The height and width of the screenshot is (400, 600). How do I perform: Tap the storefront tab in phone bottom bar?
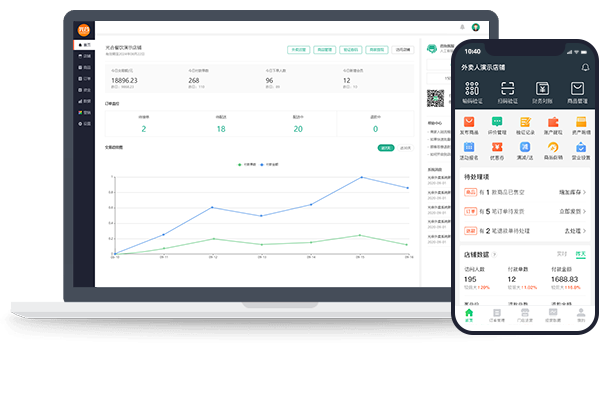tap(525, 315)
